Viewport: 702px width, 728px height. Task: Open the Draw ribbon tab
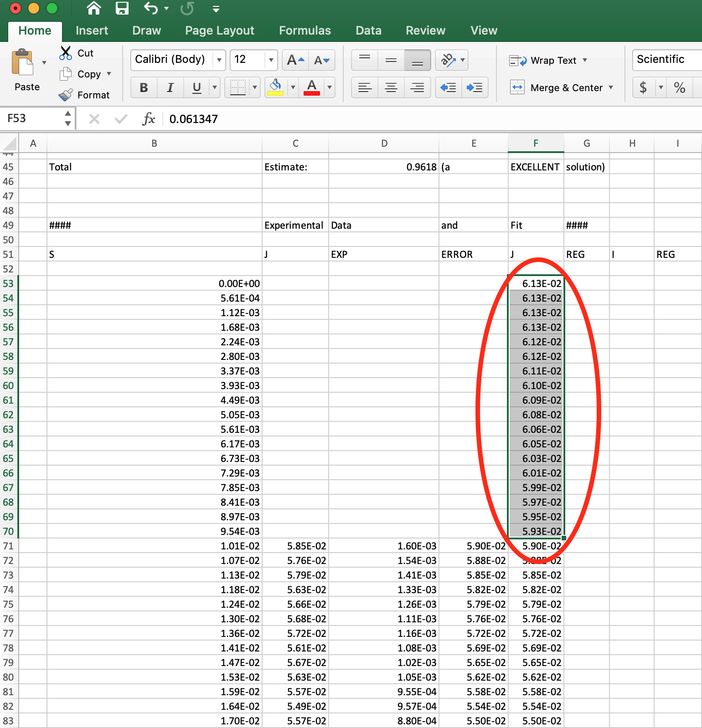pyautogui.click(x=146, y=31)
